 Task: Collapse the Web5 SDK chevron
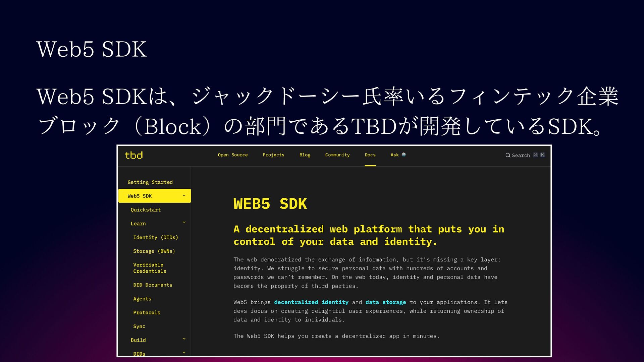184,196
